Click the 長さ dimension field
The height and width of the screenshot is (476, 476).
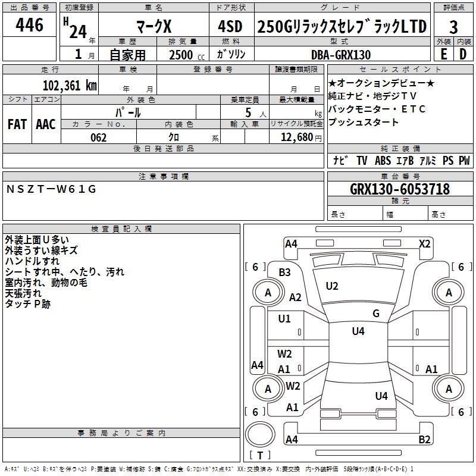coord(355,214)
